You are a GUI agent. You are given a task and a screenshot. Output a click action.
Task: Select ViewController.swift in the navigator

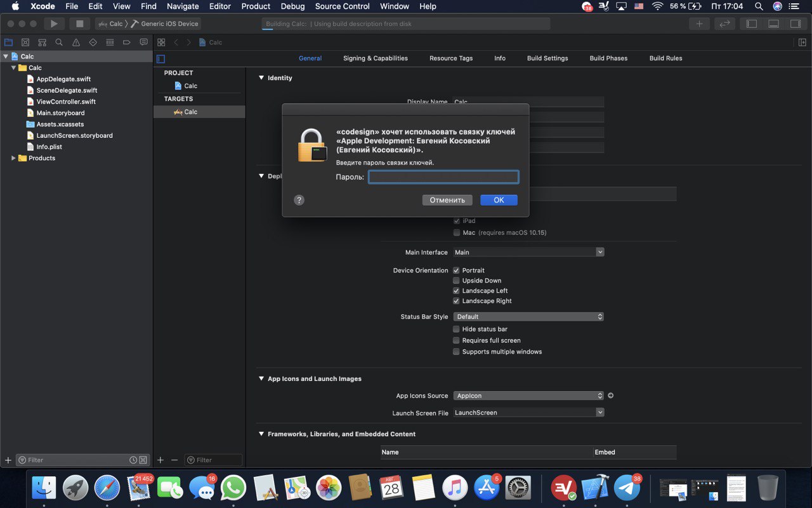coord(66,102)
